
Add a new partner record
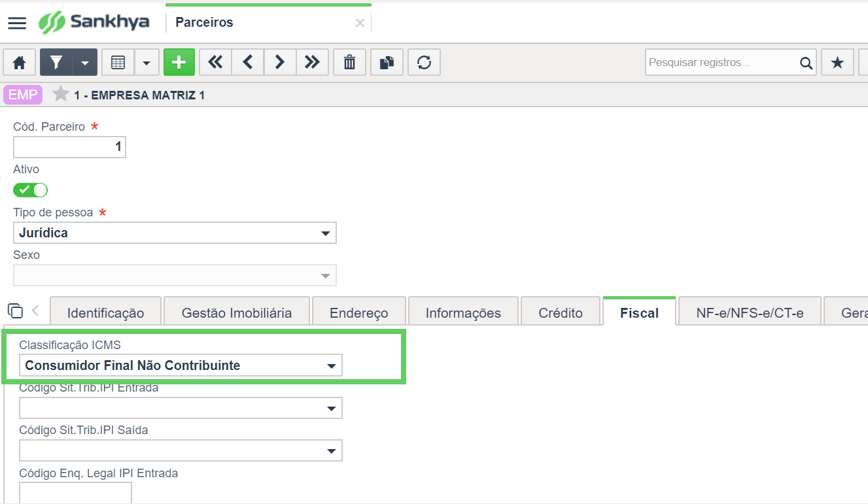pos(179,62)
